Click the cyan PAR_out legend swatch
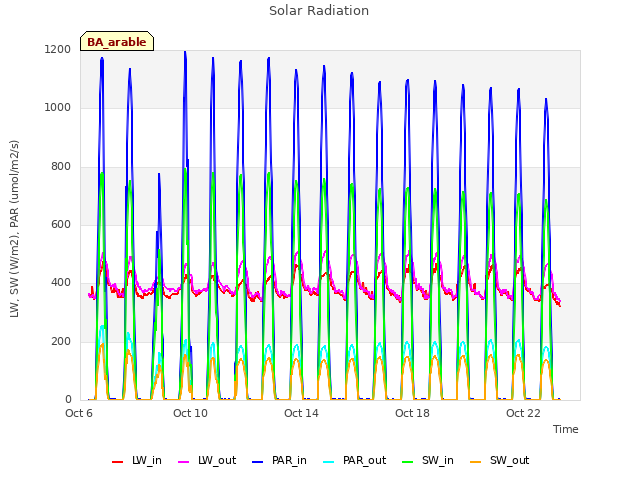Image resolution: width=640 pixels, height=480 pixels. 329,462
